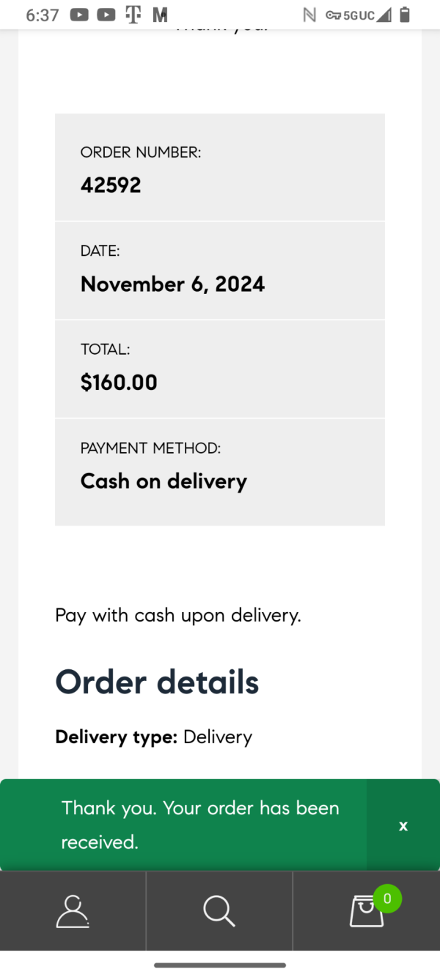Tap the second YouTube notification icon
Viewport: 440px width, 980px height.
(106, 14)
